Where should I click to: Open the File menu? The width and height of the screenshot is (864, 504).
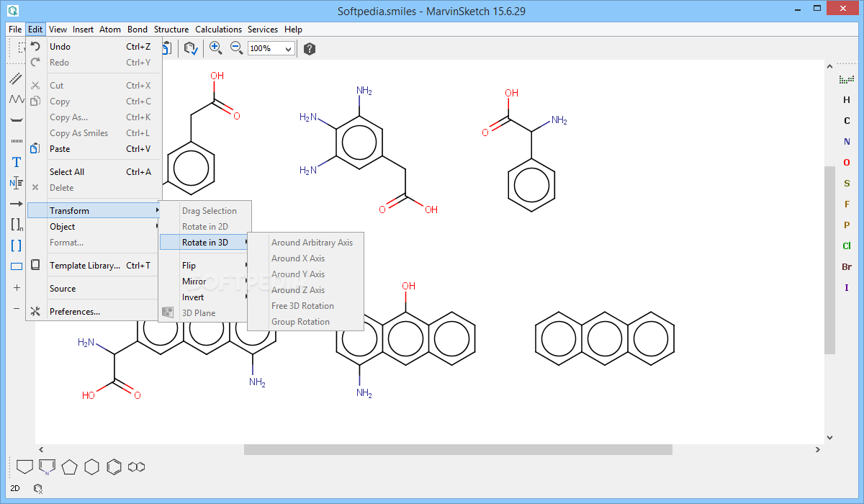(15, 30)
